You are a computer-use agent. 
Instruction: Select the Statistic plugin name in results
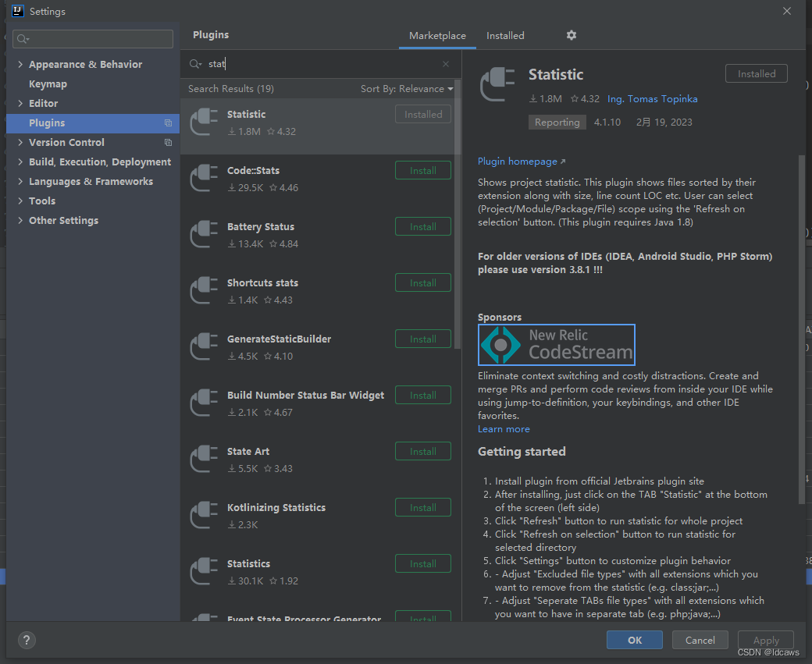(x=247, y=115)
